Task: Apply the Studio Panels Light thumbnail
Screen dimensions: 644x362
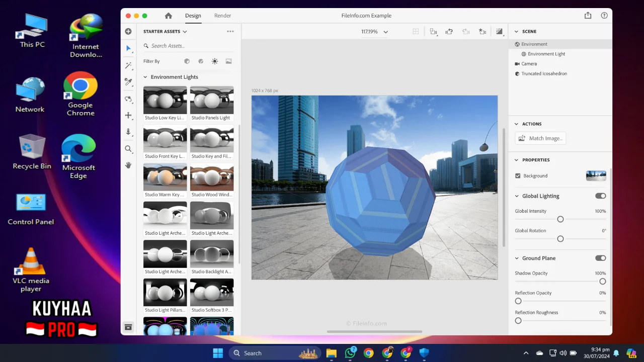Action: click(x=212, y=101)
